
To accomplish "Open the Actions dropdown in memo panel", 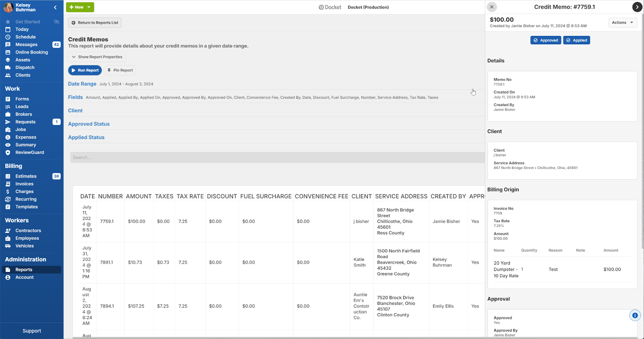I will tap(623, 23).
